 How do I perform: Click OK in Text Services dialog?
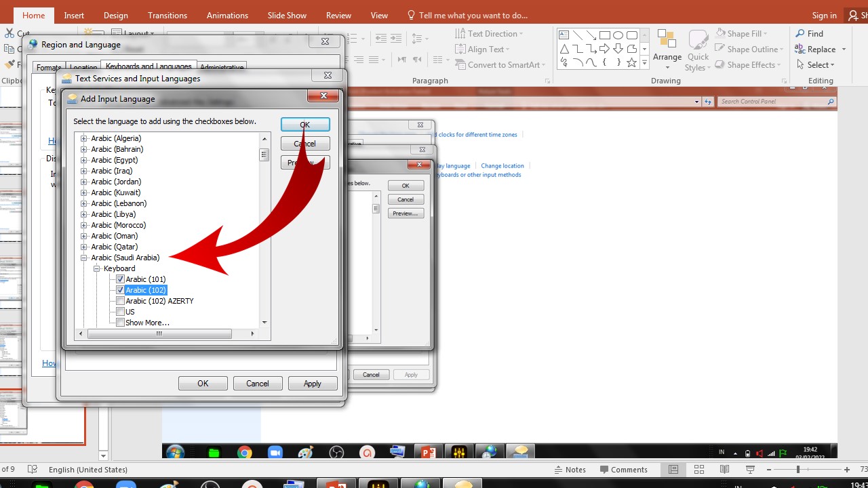(203, 384)
